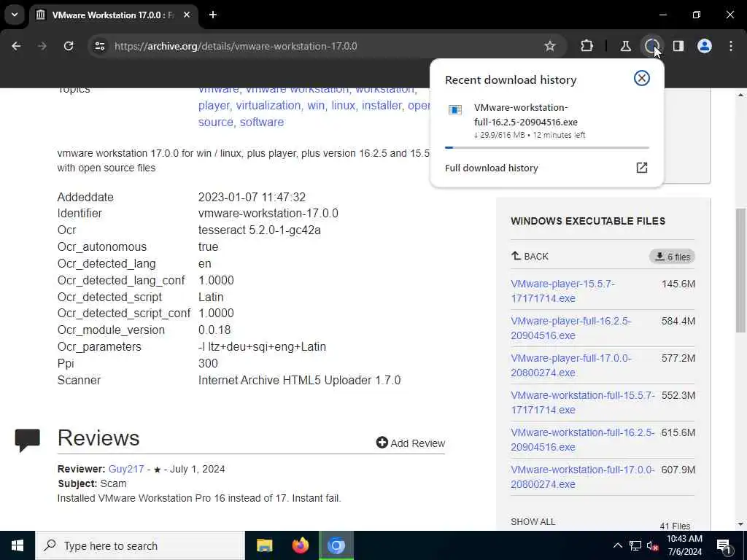Viewport: 747px width, 560px height.
Task: Open the Extensions puzzle icon
Action: [587, 46]
